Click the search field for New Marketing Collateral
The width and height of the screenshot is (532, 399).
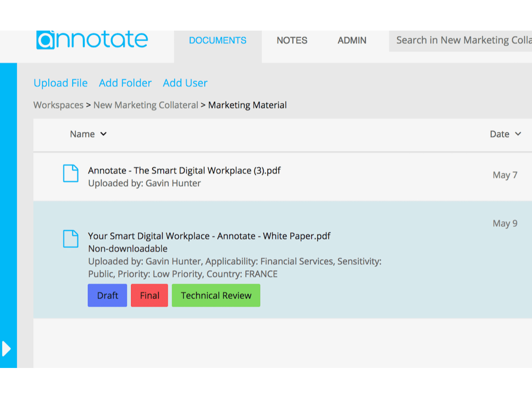pyautogui.click(x=461, y=40)
